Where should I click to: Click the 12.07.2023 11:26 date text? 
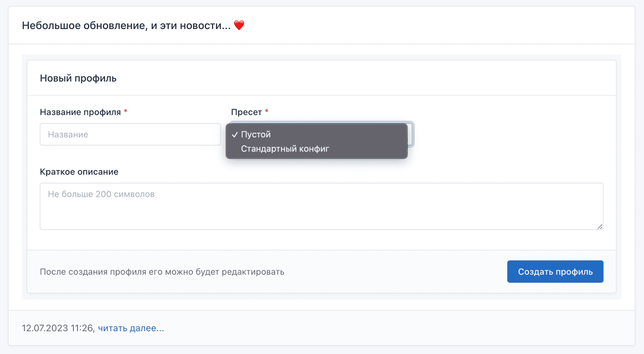coord(57,328)
